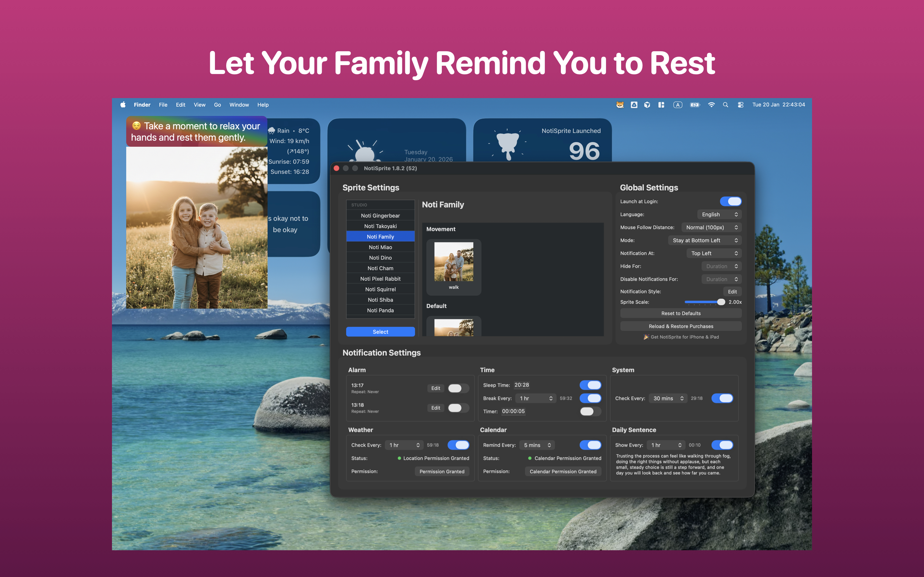Click the blue Select button
The image size is (924, 577).
click(380, 332)
